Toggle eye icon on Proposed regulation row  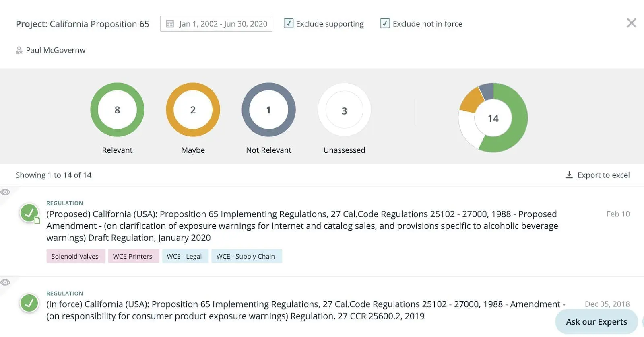pos(5,192)
